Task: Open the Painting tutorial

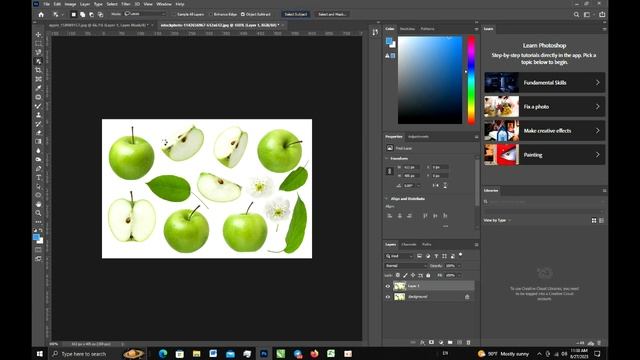Action: (544, 155)
